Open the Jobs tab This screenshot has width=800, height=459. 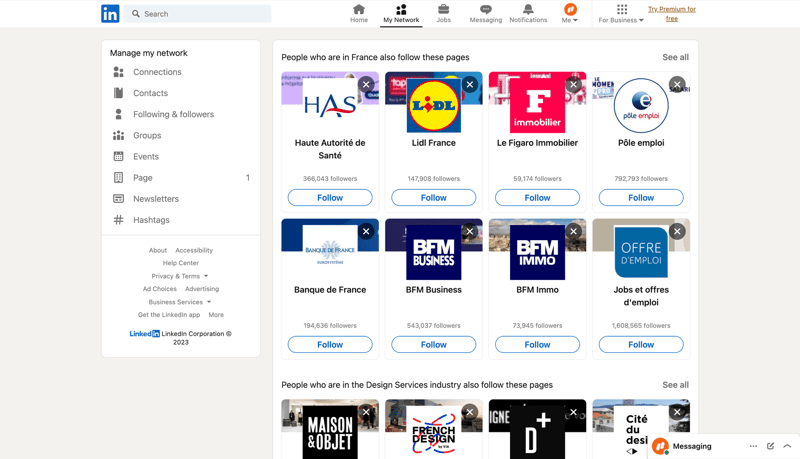click(x=443, y=14)
